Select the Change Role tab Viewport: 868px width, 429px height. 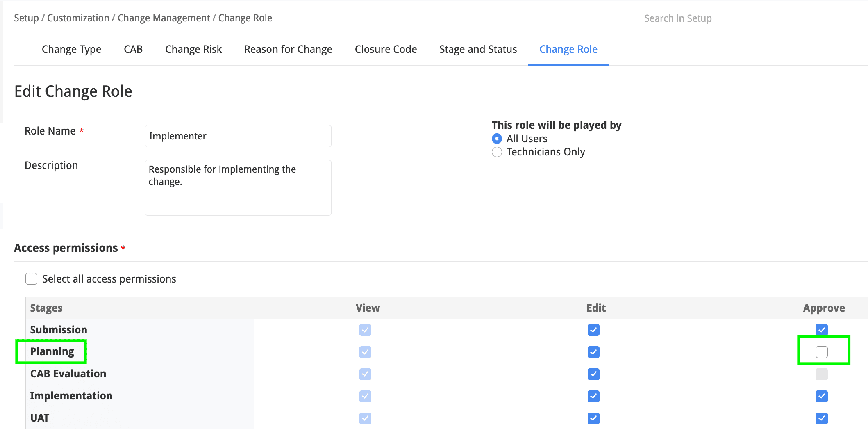coord(568,49)
